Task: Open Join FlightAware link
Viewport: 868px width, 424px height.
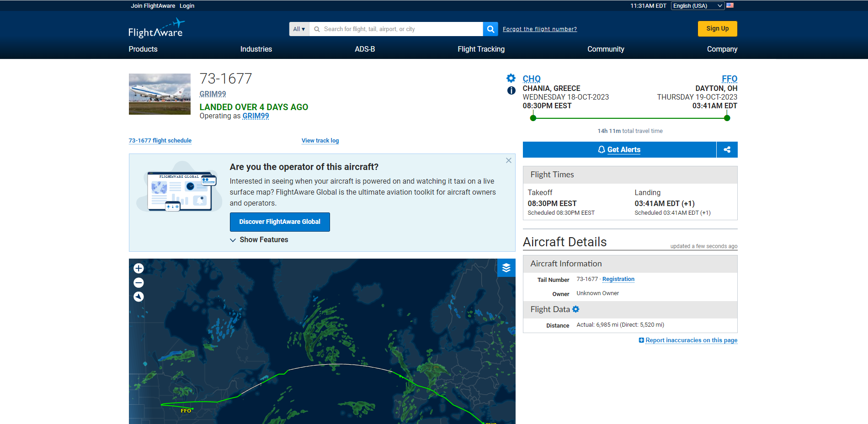Action: point(153,6)
